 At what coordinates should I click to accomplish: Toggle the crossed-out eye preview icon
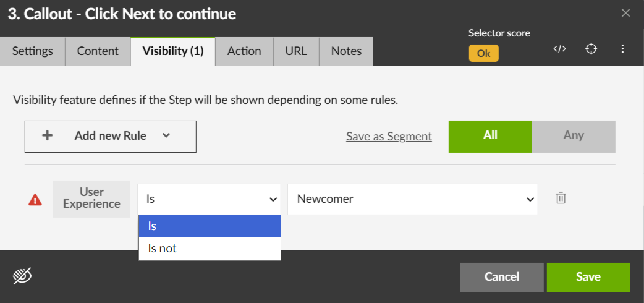(x=22, y=276)
